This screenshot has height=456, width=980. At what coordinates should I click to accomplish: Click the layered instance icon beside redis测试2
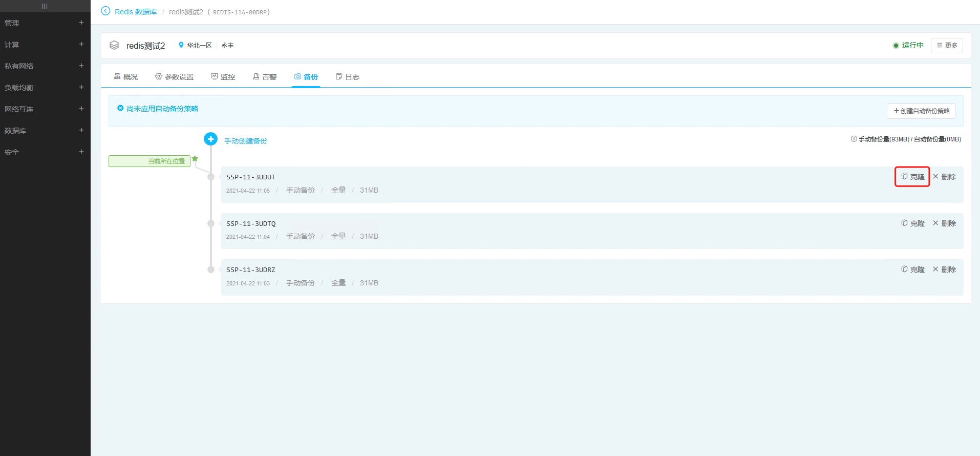click(x=114, y=46)
